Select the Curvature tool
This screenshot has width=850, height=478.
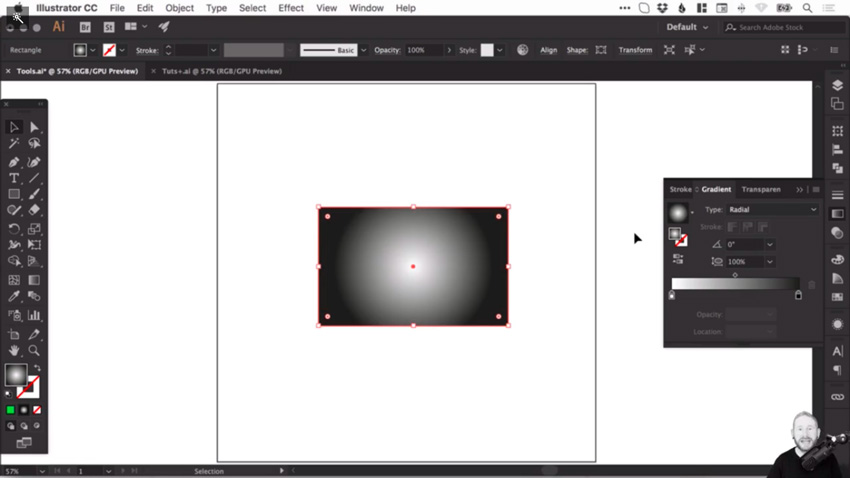pos(34,162)
